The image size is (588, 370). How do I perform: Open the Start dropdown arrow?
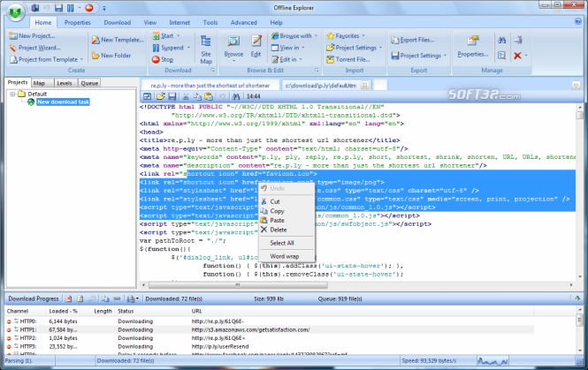[x=178, y=36]
